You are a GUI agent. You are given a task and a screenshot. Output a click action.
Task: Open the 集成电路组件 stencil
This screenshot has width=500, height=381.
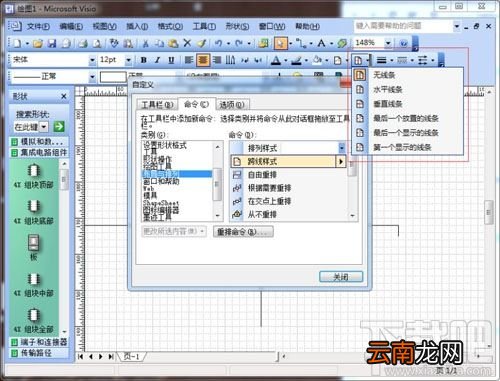coord(39,153)
